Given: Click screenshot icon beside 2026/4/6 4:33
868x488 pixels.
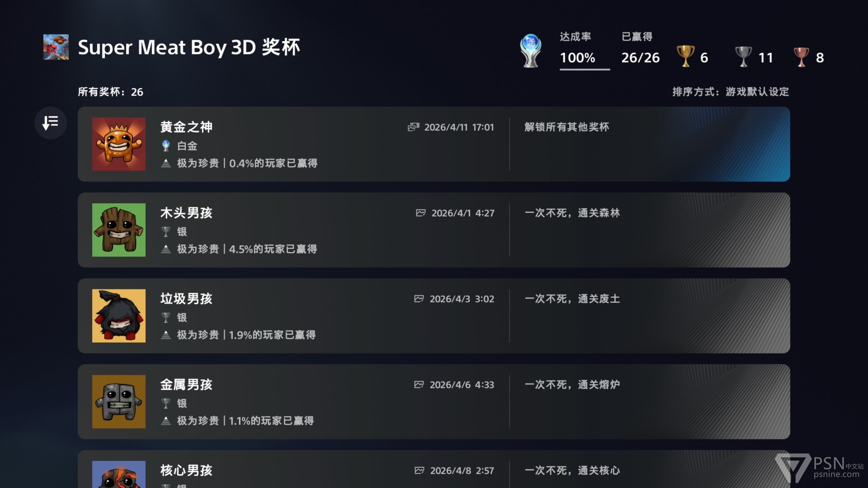Looking at the screenshot, I should point(419,384).
